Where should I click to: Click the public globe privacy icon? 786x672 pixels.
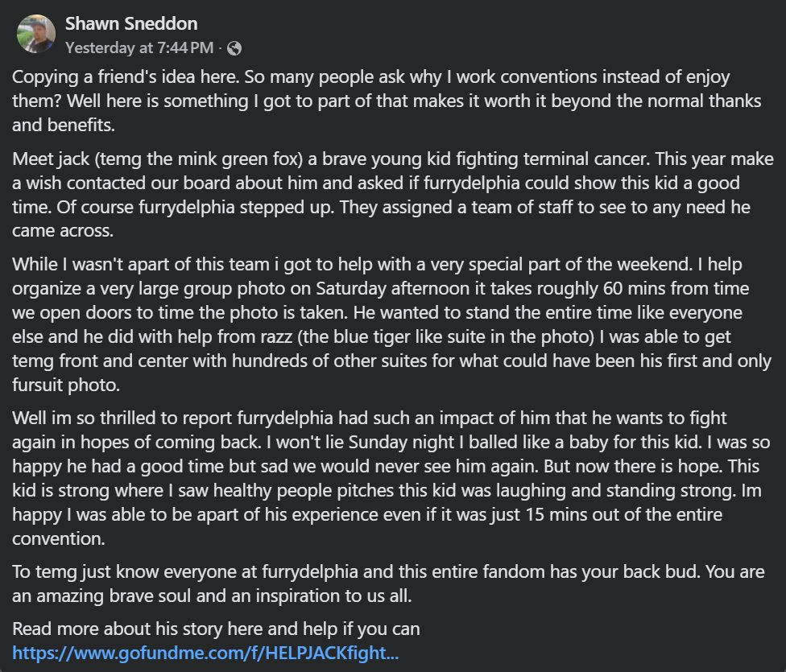[234, 48]
